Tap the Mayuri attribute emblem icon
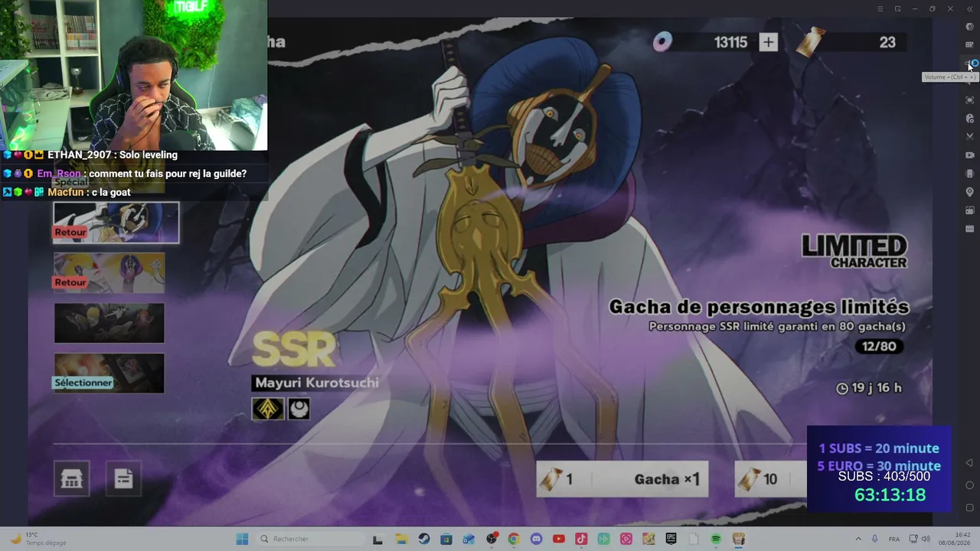Screen dimensions: 980x551 268,409
